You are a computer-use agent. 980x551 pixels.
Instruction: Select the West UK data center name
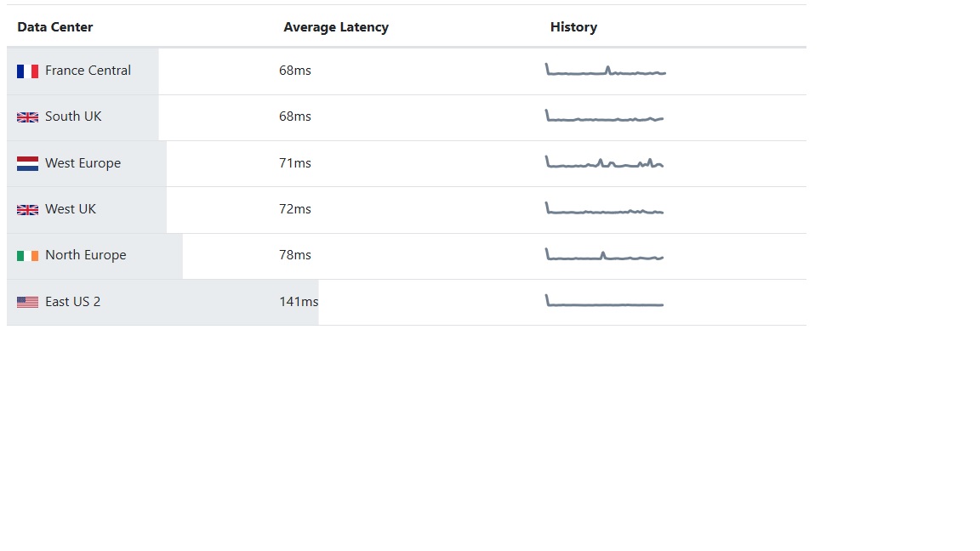click(x=71, y=208)
